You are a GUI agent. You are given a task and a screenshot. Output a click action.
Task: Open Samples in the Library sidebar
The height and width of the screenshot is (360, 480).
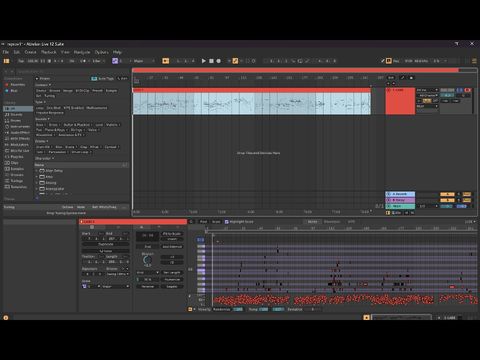tap(17, 169)
